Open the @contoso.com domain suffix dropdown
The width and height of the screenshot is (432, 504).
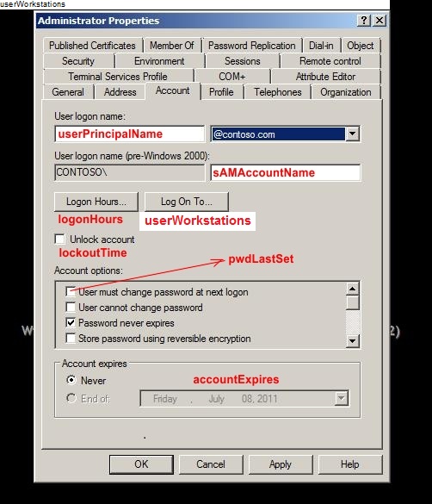(x=352, y=134)
